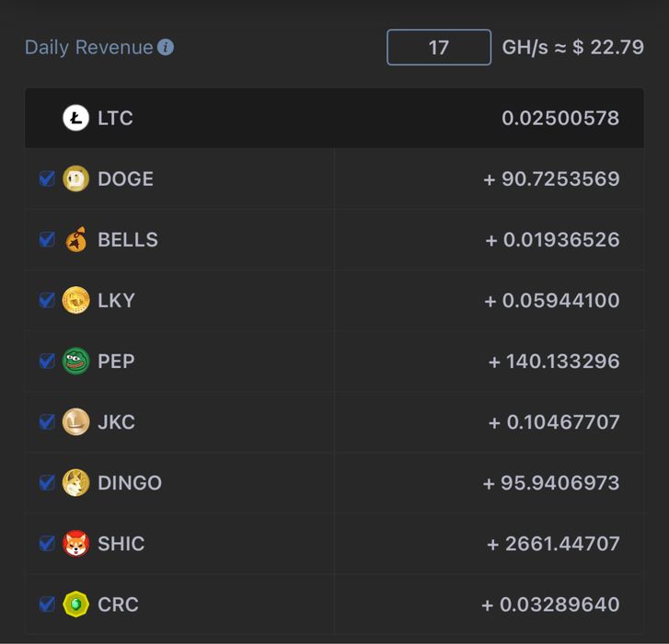This screenshot has width=669, height=644.
Task: Click the Litecoin LTC coin icon
Action: tap(75, 118)
